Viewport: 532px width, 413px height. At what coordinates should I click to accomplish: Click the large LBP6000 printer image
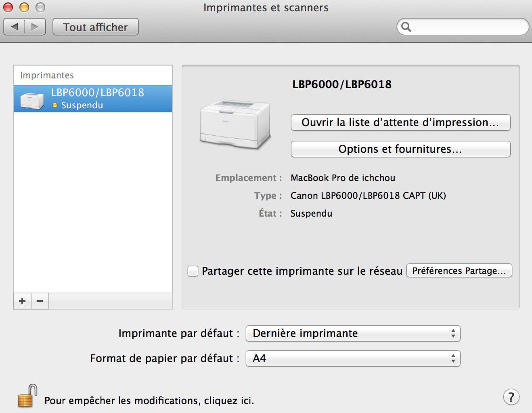coord(235,124)
